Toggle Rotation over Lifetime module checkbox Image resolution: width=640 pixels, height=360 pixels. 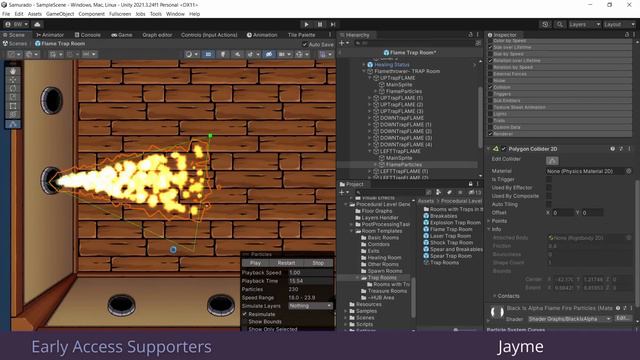click(491, 60)
